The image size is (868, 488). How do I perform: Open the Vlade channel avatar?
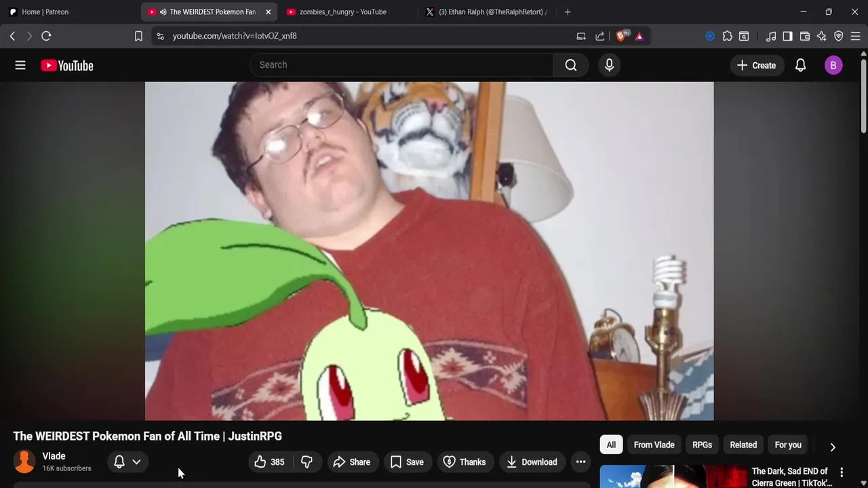(x=24, y=462)
